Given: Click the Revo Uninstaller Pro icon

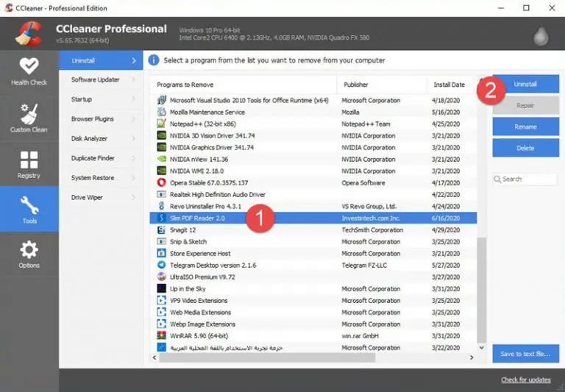Looking at the screenshot, I should coord(161,206).
